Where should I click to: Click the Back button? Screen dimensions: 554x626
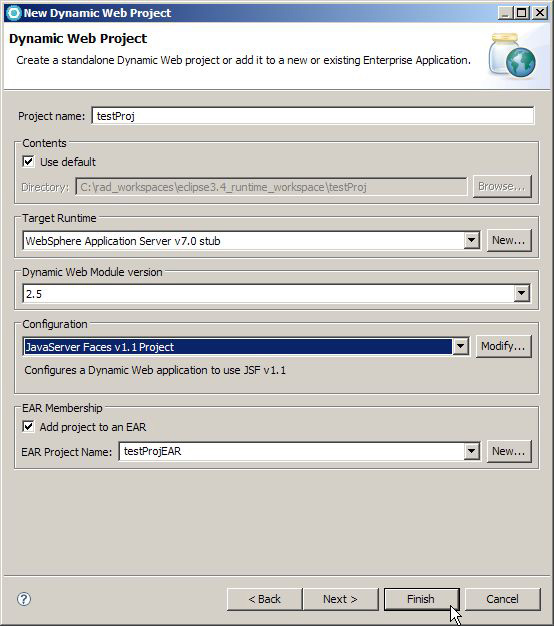(x=265, y=599)
